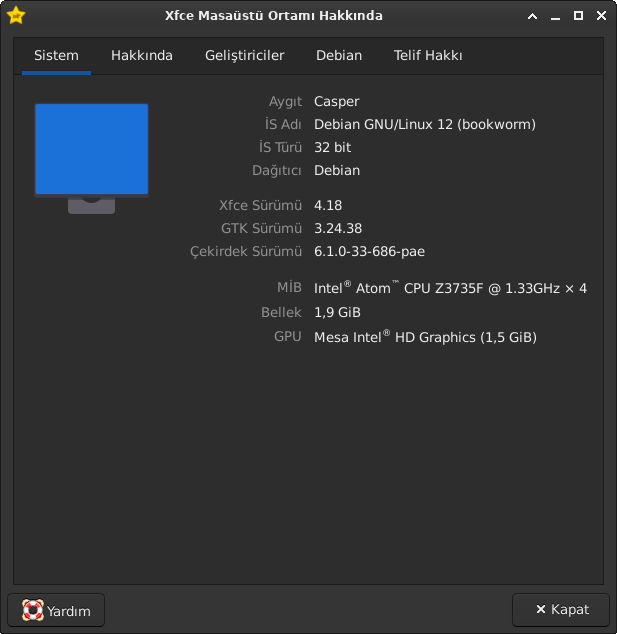Click the "Xfce Sürümü" label
The width and height of the screenshot is (617, 634).
pos(260,205)
